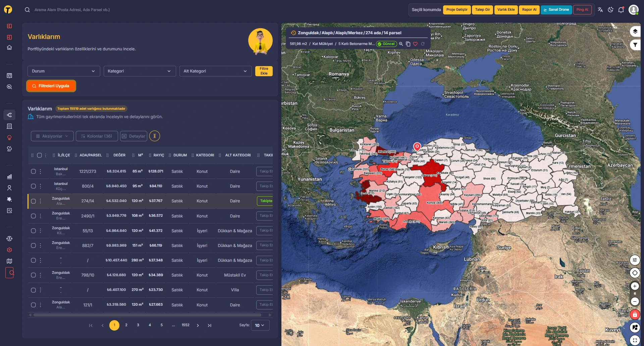
Task: Go to page 2
Action: (x=126, y=325)
